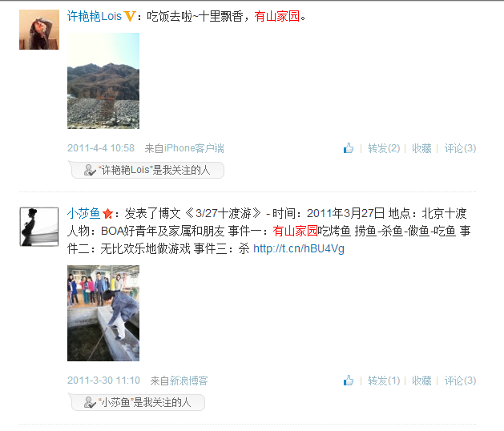Repost the 小莎鱼 post 转发(1)
This screenshot has width=504, height=431.
click(x=384, y=381)
